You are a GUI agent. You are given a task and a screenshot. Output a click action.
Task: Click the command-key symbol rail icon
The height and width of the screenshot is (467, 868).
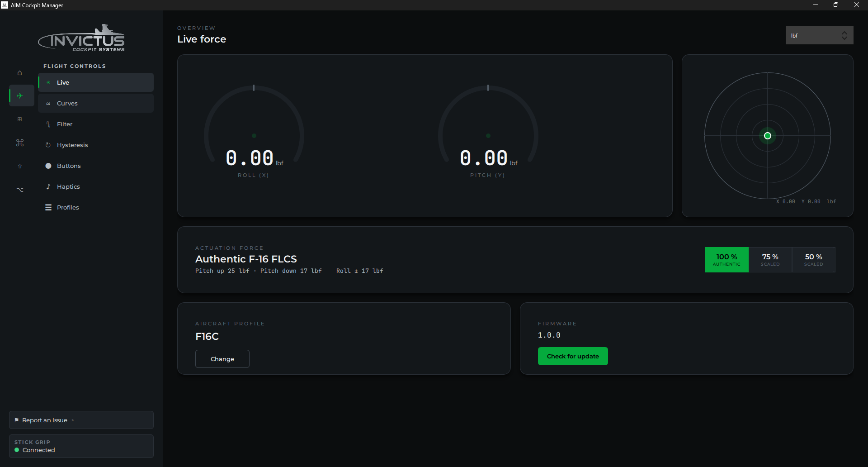click(x=19, y=143)
